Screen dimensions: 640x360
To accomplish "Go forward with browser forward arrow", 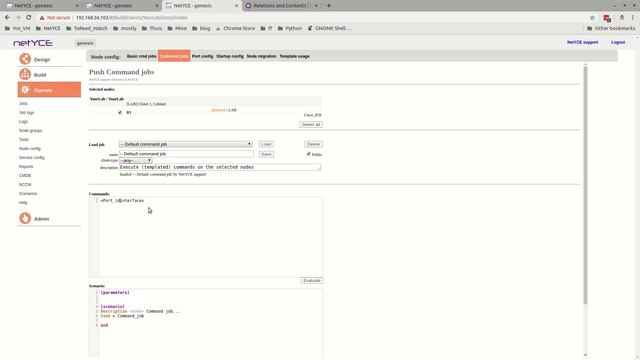I will [x=18, y=18].
